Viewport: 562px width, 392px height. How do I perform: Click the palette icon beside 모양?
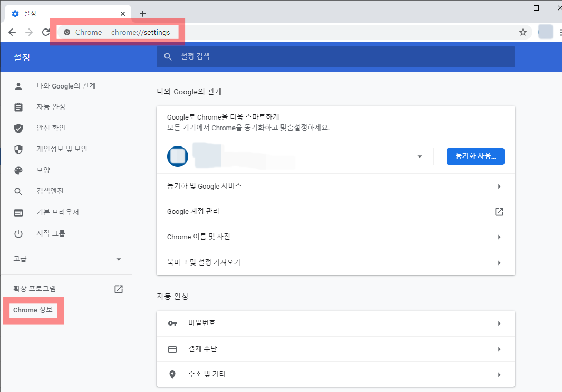click(x=18, y=171)
